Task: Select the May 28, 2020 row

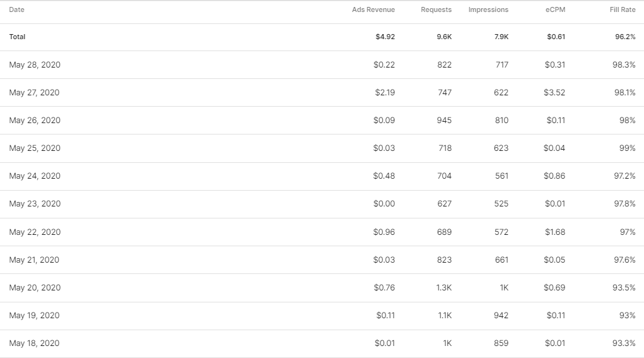Action: point(35,65)
